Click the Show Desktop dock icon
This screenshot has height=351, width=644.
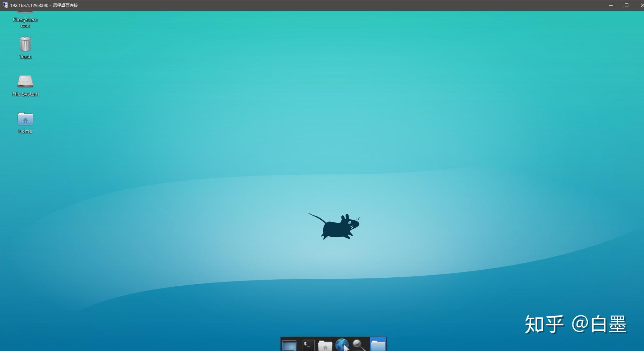pos(289,345)
